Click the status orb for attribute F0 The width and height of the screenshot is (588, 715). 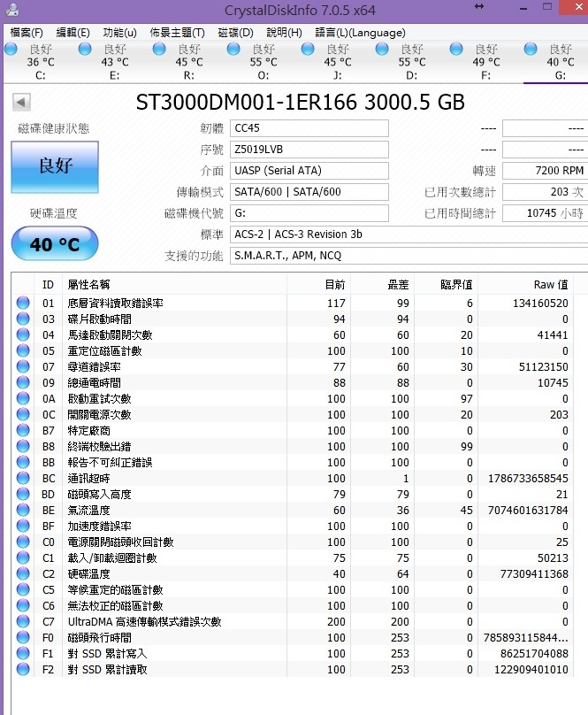pyautogui.click(x=23, y=637)
